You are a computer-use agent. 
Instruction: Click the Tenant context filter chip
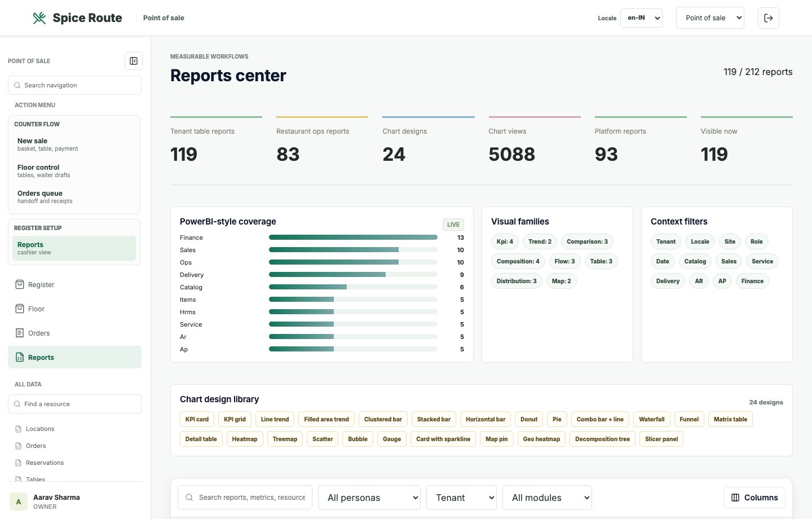coord(666,241)
